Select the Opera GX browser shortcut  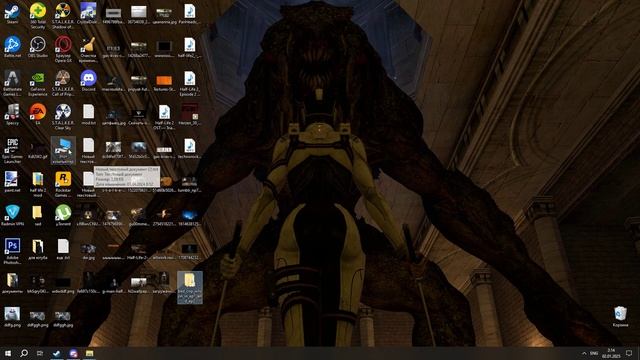pos(63,49)
